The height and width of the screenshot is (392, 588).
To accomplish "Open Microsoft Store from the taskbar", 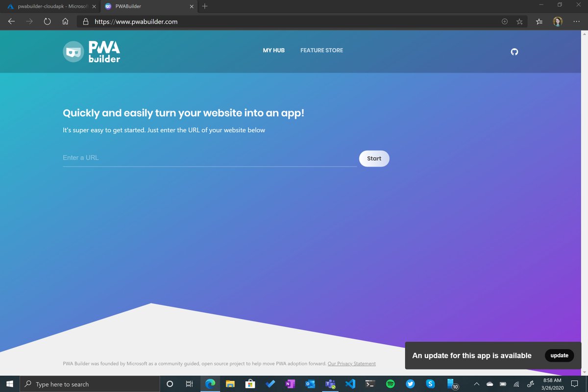I will [250, 384].
